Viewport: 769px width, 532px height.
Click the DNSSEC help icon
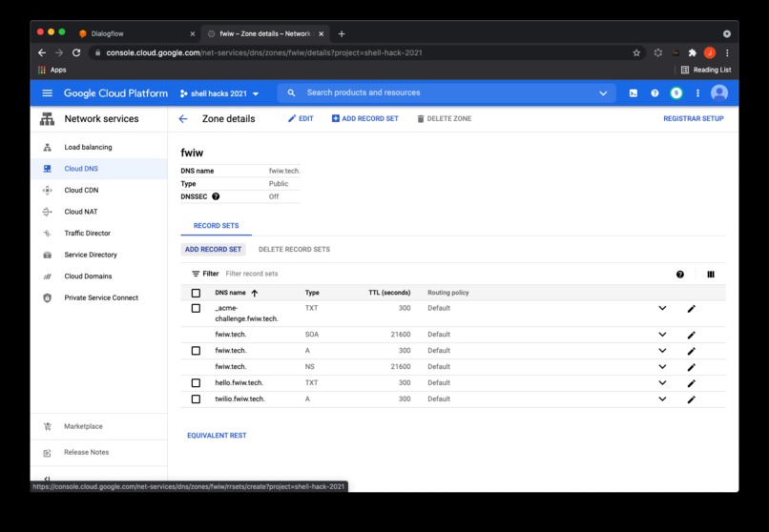click(216, 196)
